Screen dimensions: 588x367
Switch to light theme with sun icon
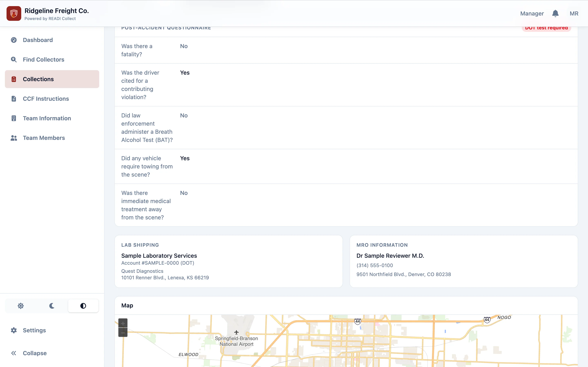(x=21, y=306)
